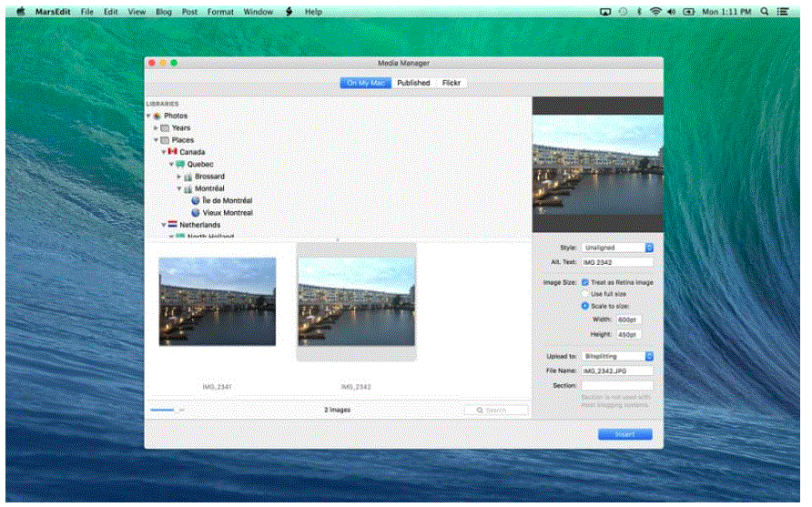Image resolution: width=812 pixels, height=507 pixels.
Task: Click the volume icon in menu bar
Action: [x=672, y=12]
